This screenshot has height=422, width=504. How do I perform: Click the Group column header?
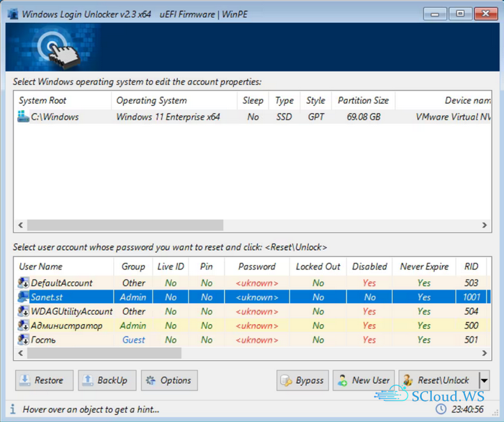click(x=133, y=266)
